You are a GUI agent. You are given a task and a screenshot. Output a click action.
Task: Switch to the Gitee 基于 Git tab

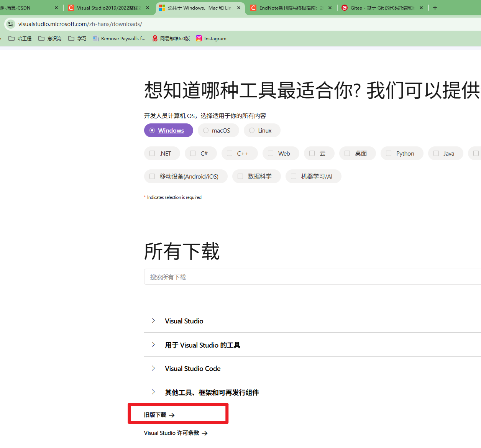pos(383,8)
